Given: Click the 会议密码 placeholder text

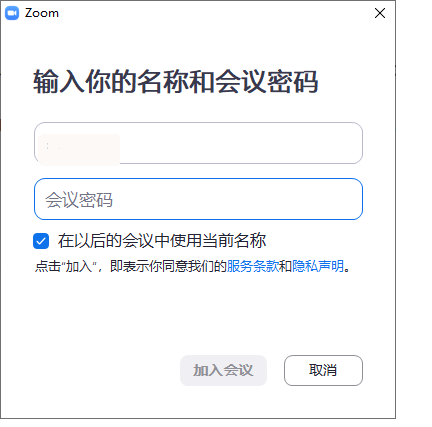Looking at the screenshot, I should pos(79,200).
